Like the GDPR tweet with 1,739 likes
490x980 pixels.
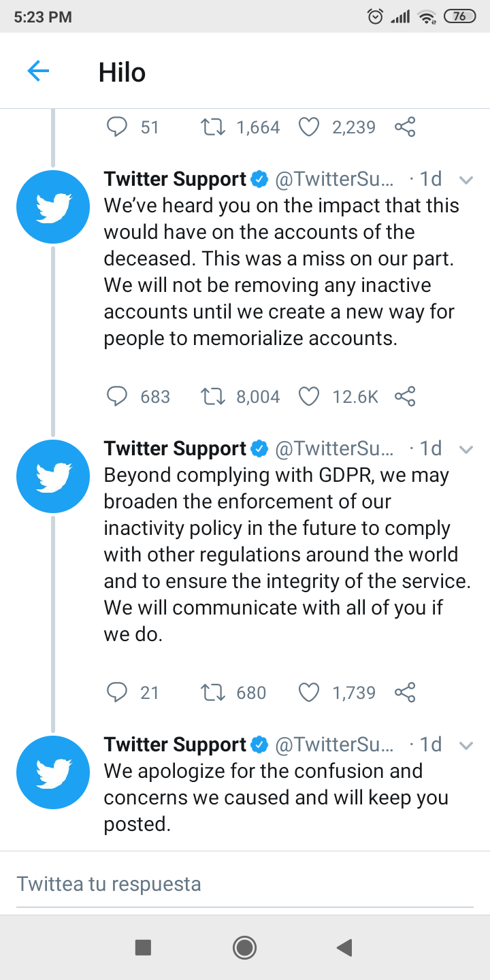coord(309,693)
